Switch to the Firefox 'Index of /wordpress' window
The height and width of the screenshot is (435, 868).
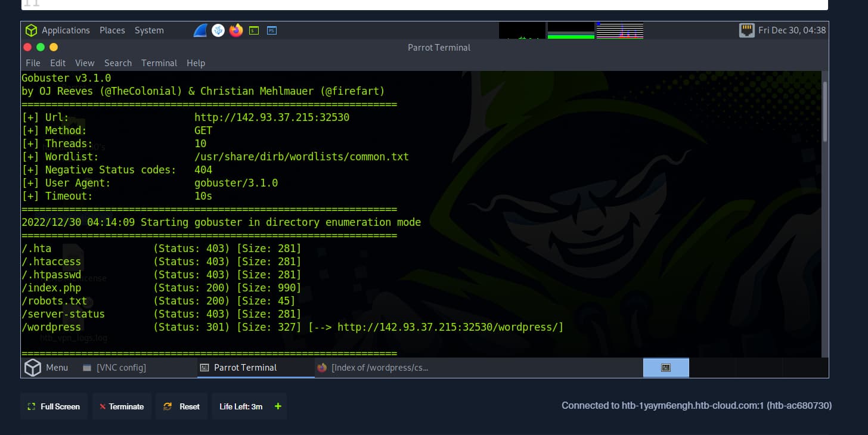click(x=373, y=368)
